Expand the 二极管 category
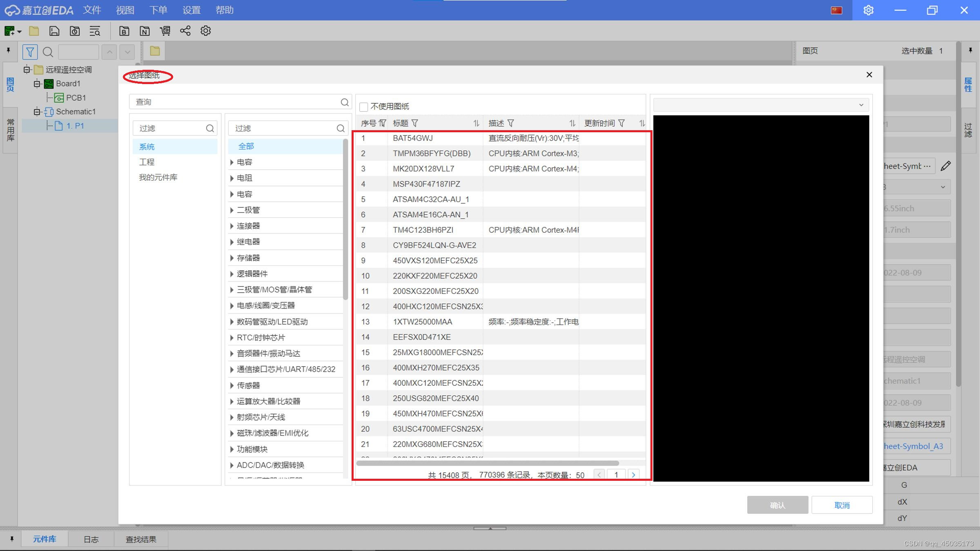This screenshot has height=551, width=980. 232,210
